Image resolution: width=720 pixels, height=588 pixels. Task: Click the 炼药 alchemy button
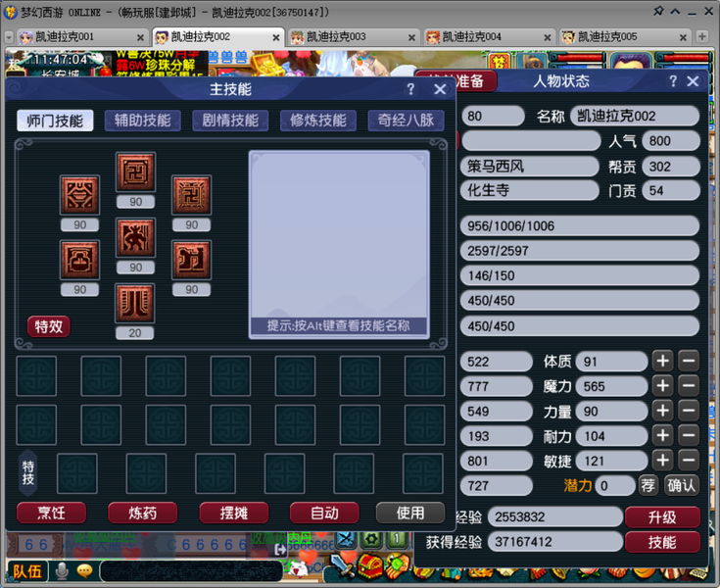(x=143, y=513)
